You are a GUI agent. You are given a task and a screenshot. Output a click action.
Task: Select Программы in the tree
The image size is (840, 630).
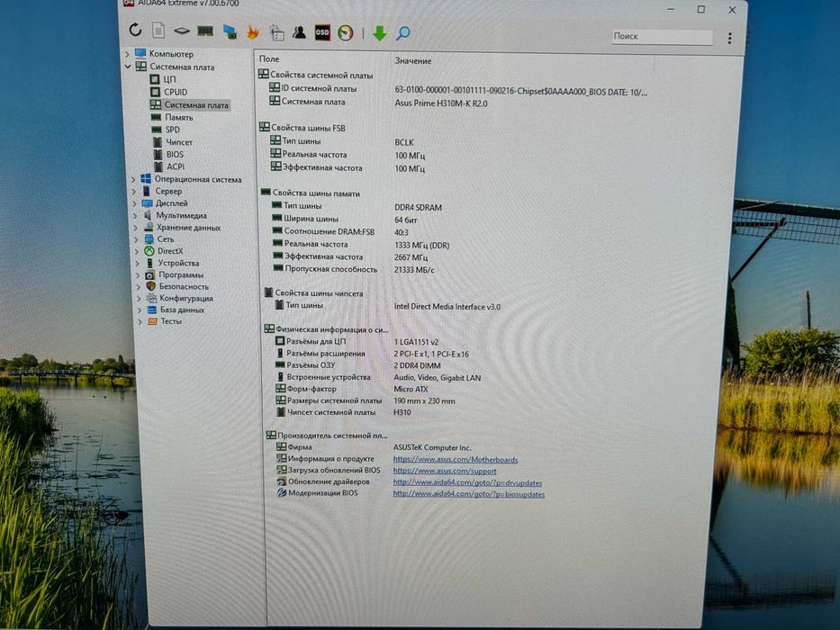coord(181,274)
